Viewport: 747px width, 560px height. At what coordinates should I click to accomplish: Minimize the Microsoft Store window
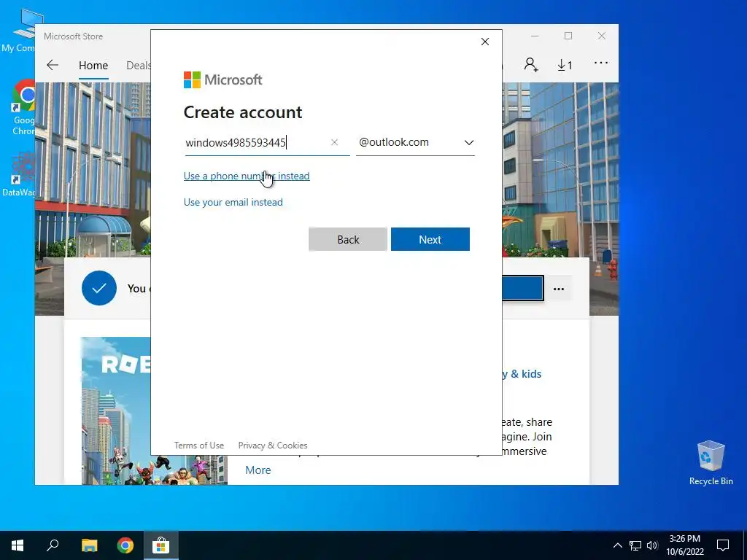535,36
